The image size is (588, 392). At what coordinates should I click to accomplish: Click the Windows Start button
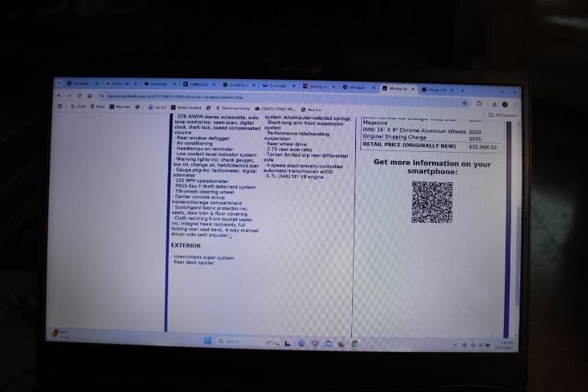207,341
